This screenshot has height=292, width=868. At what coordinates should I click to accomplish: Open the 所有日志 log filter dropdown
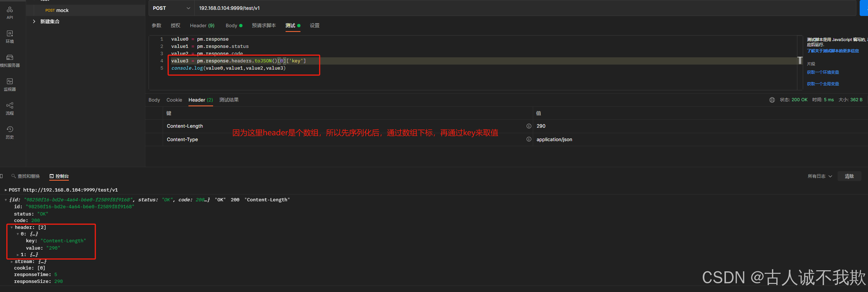[820, 176]
